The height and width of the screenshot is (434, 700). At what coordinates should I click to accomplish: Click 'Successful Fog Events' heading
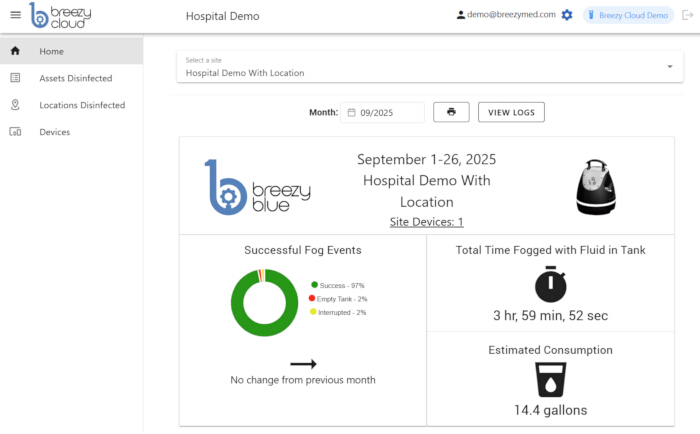click(303, 250)
